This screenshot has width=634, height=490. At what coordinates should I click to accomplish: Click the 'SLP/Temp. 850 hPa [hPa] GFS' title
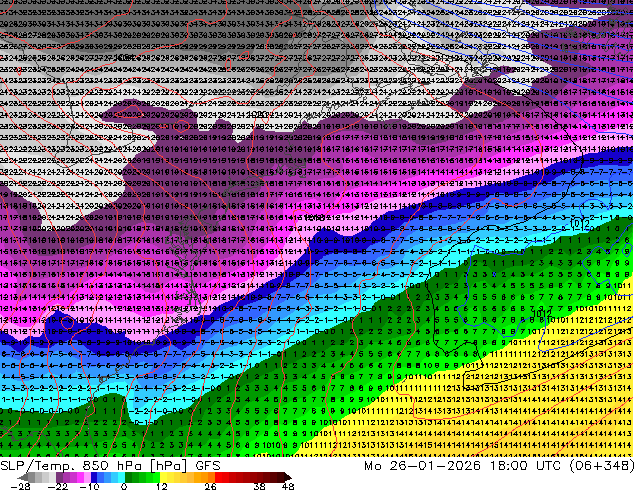click(x=110, y=466)
